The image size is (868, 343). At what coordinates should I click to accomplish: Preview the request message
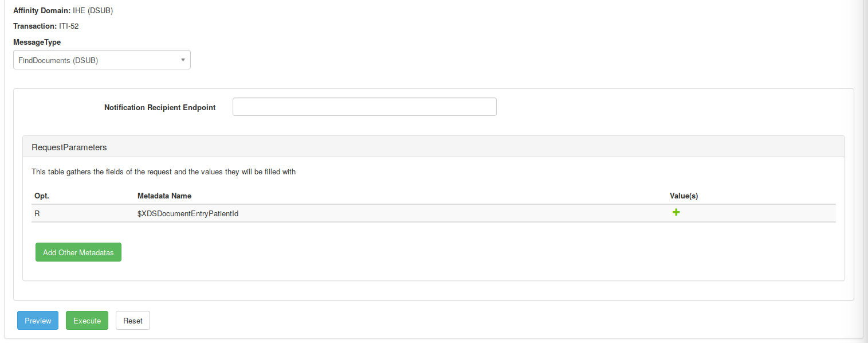[x=38, y=321]
